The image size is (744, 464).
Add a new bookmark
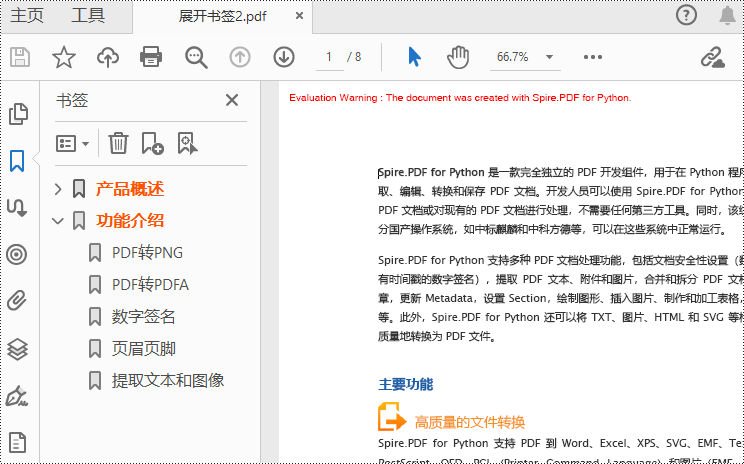tap(152, 143)
